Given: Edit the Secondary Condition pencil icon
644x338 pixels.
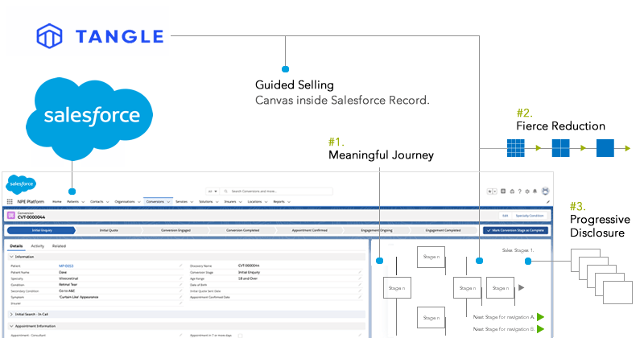Looking at the screenshot, I should 180,291.
